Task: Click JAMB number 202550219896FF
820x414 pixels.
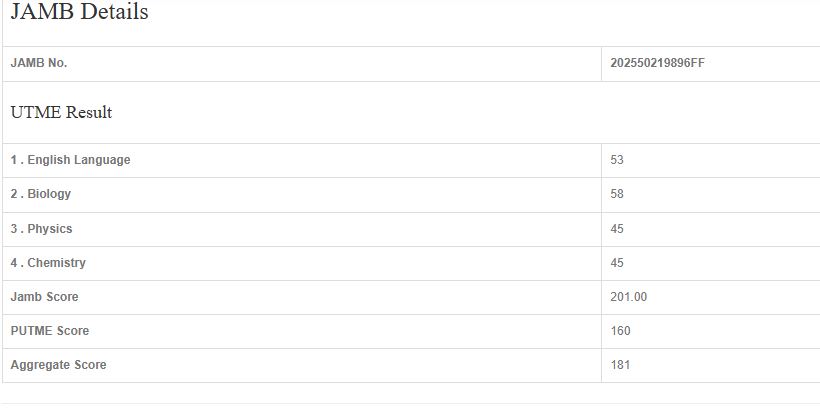Action: tap(663, 63)
